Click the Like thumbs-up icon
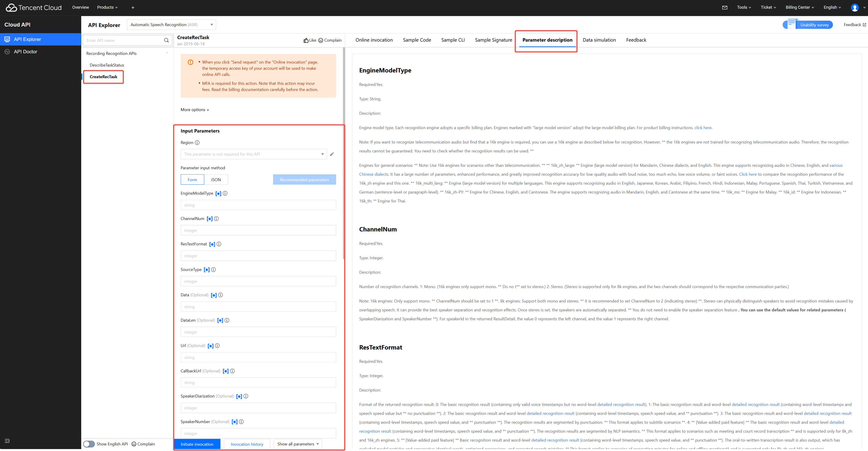 (305, 40)
